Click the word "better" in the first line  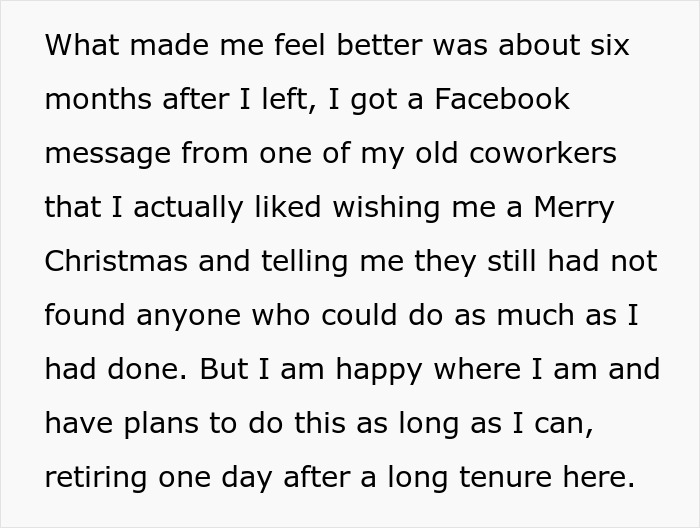379,45
